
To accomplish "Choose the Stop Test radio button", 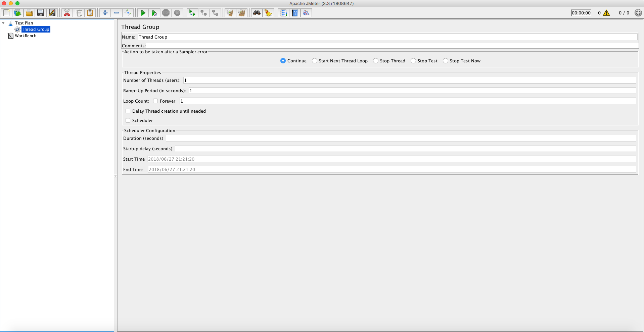I will 413,61.
